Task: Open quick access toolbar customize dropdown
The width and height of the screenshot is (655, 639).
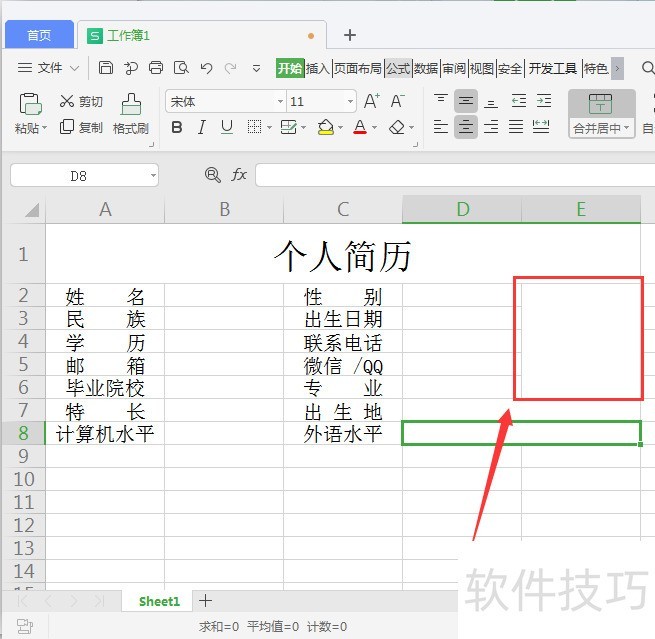Action: coord(256,68)
